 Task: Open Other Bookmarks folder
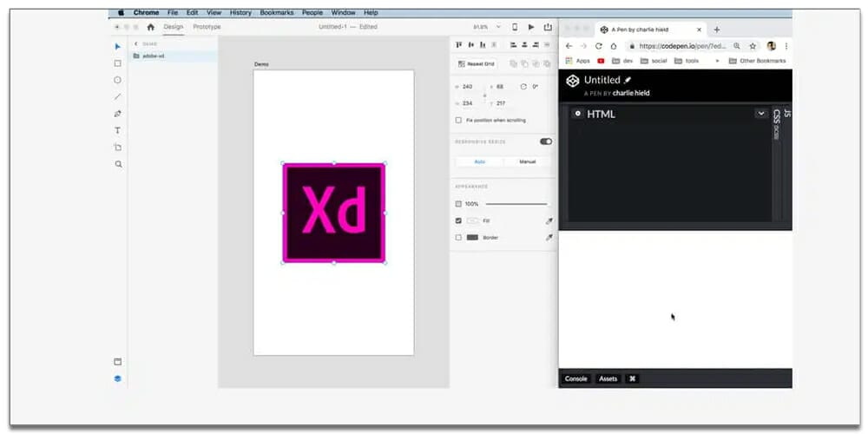pyautogui.click(x=757, y=61)
